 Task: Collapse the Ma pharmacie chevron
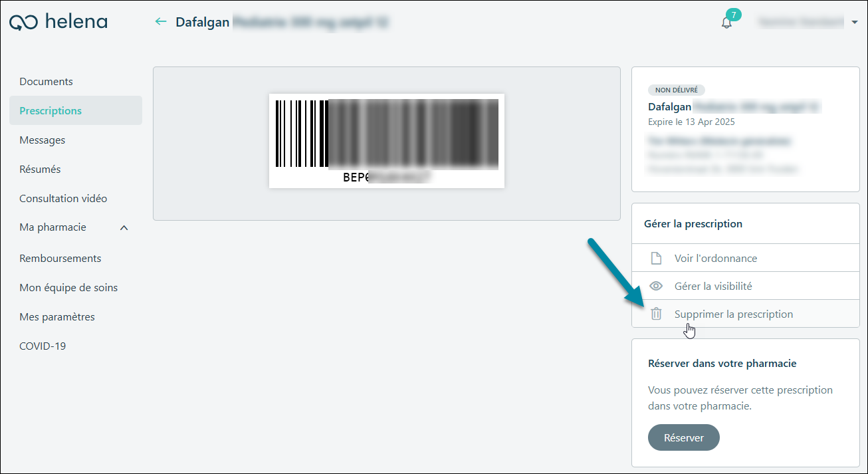pyautogui.click(x=124, y=228)
